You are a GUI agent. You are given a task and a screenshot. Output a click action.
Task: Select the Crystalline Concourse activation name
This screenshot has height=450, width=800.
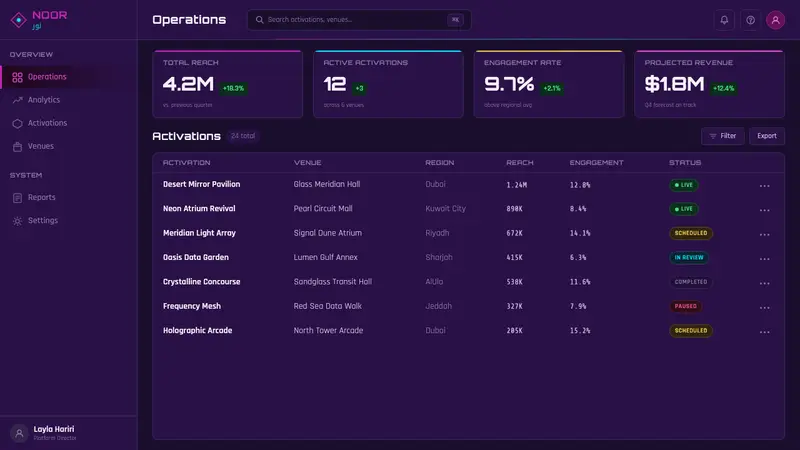(202, 282)
